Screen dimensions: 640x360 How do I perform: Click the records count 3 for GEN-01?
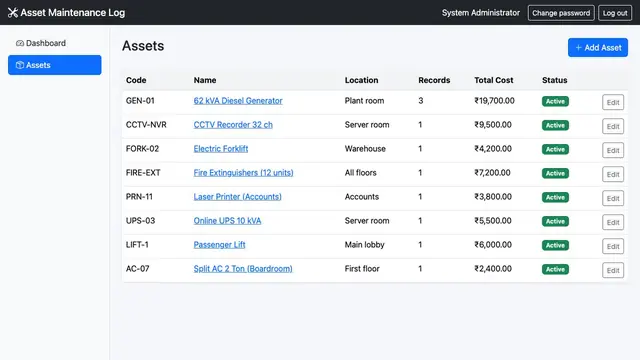tap(420, 101)
